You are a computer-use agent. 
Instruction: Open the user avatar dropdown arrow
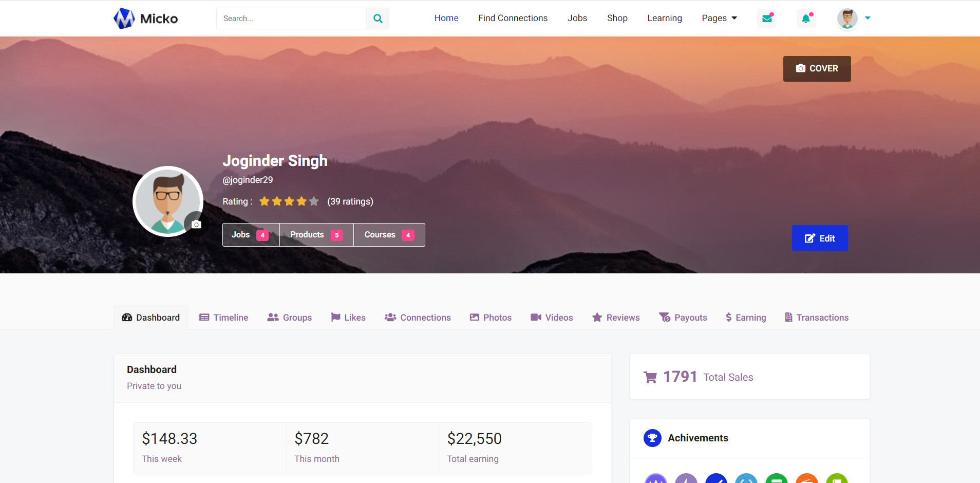(x=868, y=18)
